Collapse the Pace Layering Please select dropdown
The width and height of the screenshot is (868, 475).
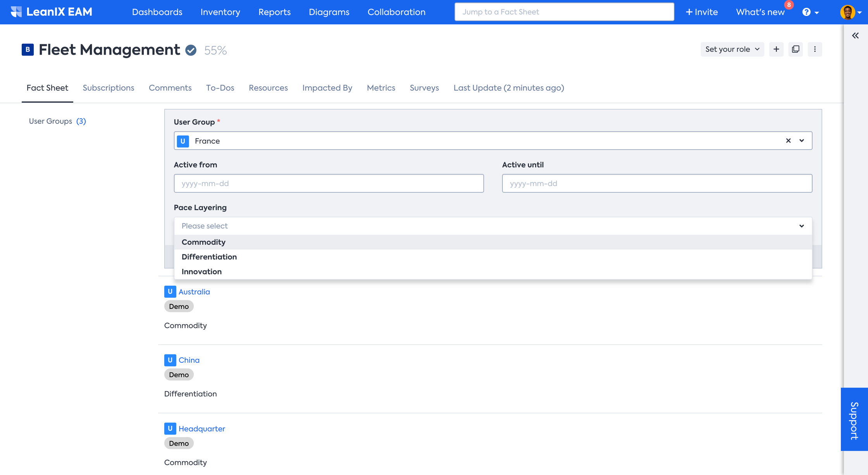pos(801,226)
